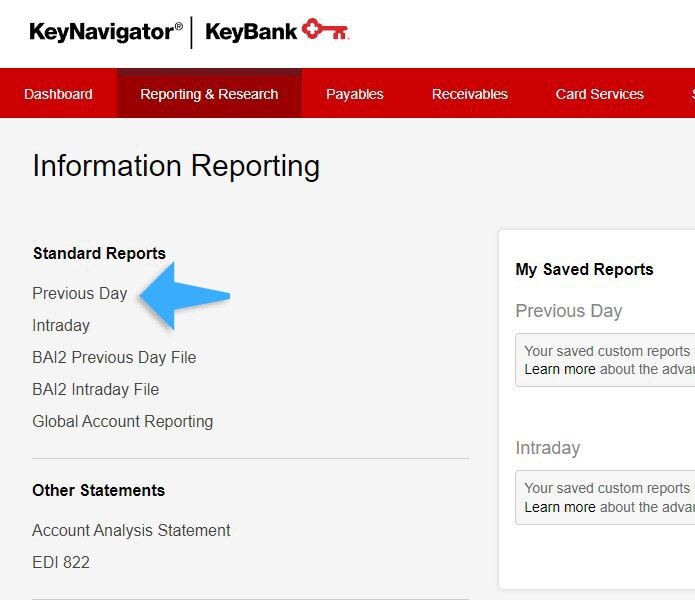Click the Information Reporting page title
The image size is (695, 600).
[176, 166]
